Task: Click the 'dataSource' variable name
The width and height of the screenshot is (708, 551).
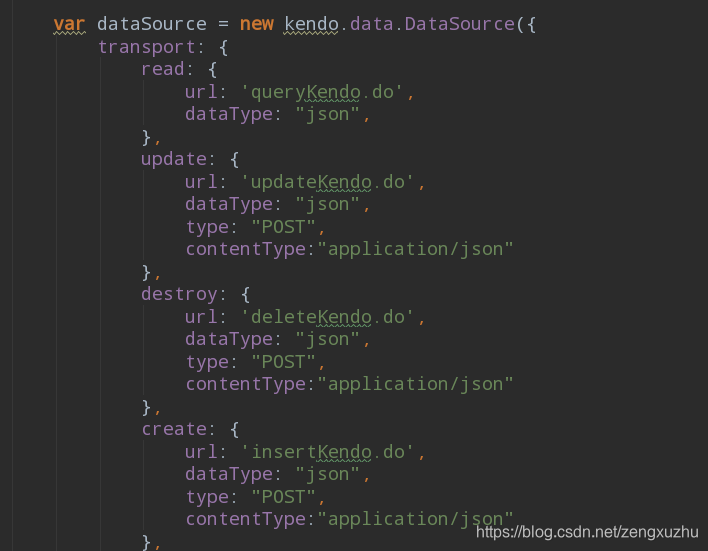Action: point(152,24)
